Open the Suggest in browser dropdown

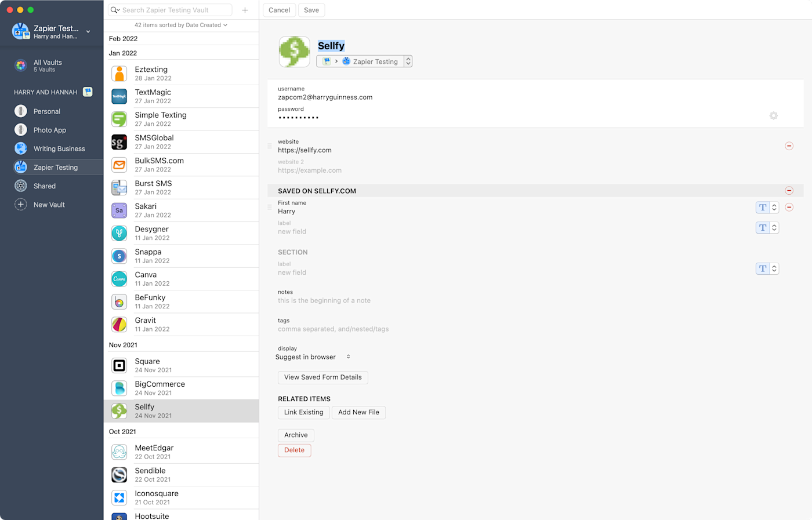313,357
